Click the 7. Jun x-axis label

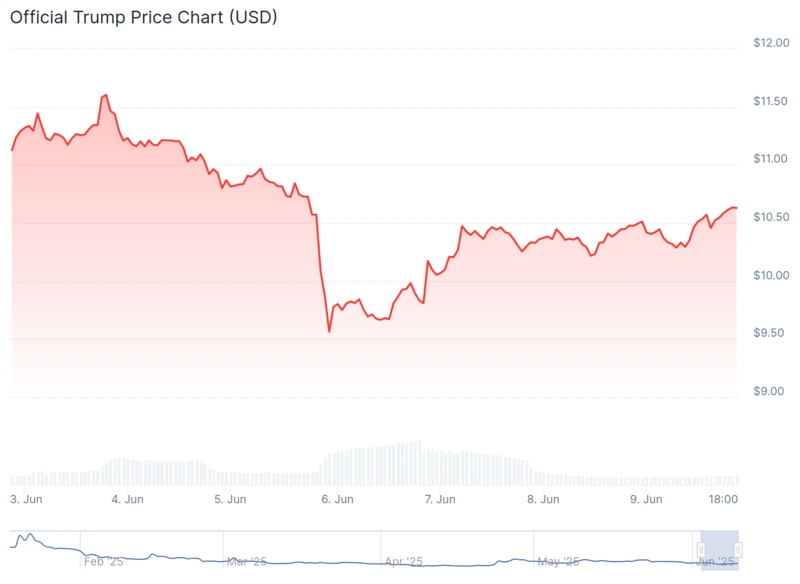(440, 499)
